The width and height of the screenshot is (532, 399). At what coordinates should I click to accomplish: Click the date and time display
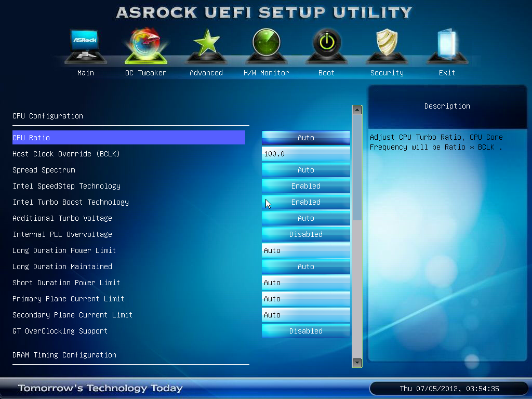[449, 389]
